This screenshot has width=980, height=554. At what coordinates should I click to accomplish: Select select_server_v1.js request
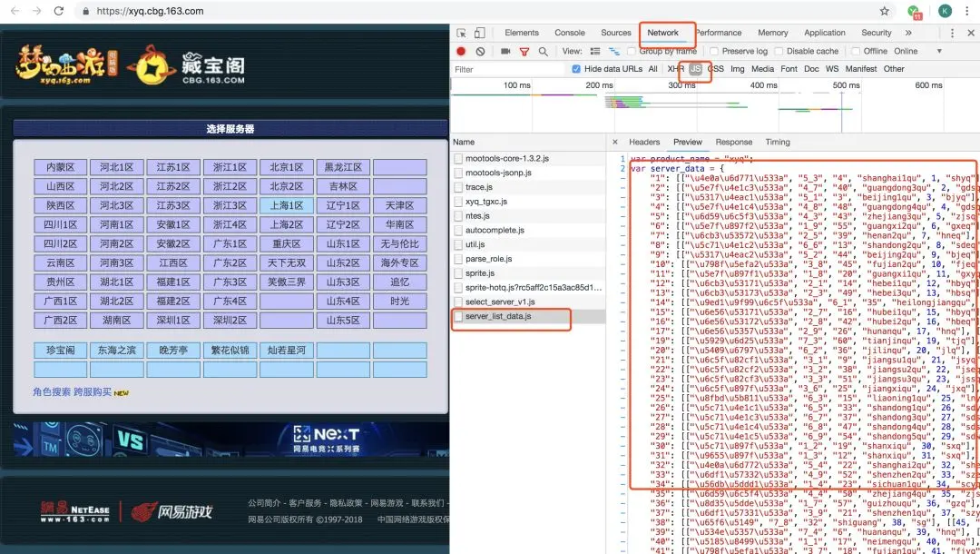click(x=528, y=302)
